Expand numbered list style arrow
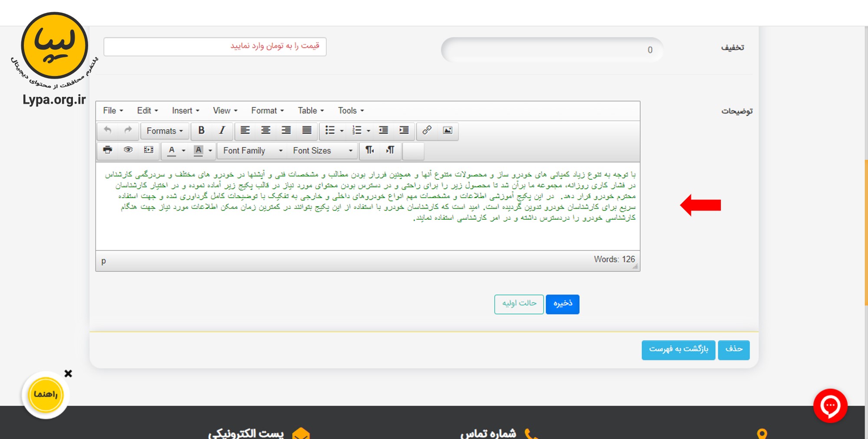Viewport: 868px width, 439px height. [x=368, y=131]
